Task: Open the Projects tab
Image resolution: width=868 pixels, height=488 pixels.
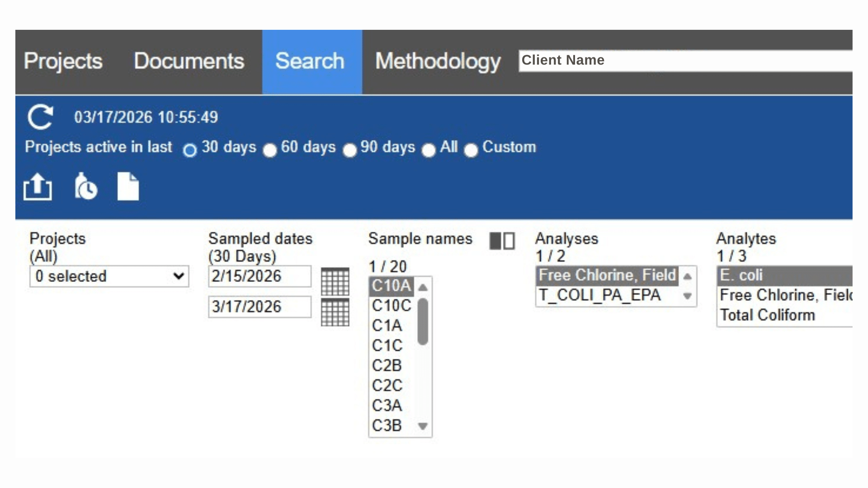Action: [x=63, y=61]
